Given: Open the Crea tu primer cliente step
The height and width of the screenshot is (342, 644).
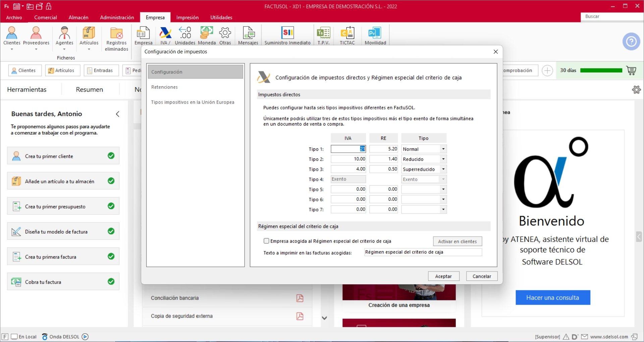Looking at the screenshot, I should pos(63,156).
